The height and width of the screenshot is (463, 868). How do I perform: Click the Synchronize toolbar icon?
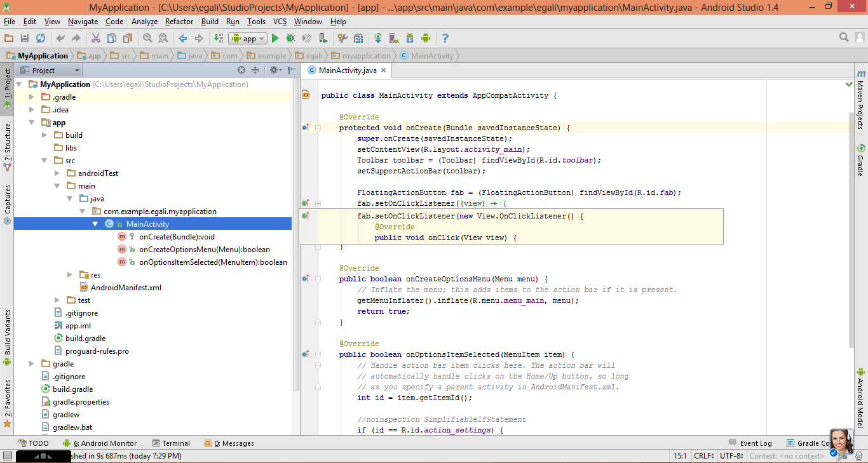[41, 39]
